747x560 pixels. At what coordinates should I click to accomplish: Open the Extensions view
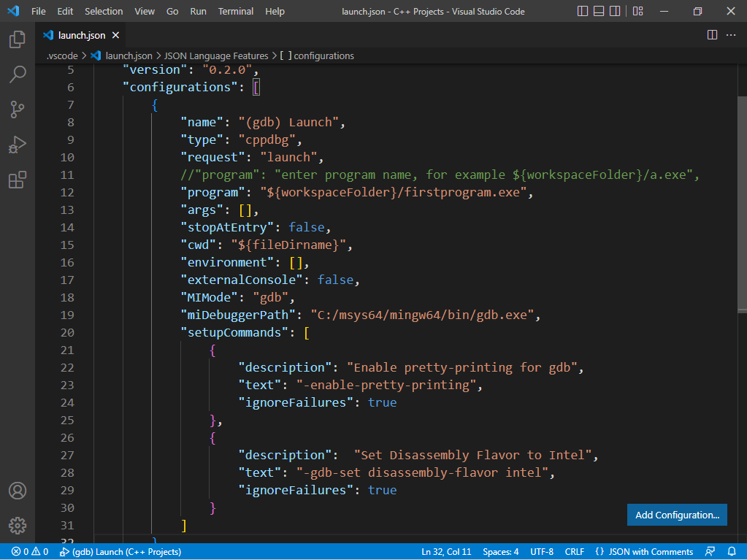pos(17,180)
